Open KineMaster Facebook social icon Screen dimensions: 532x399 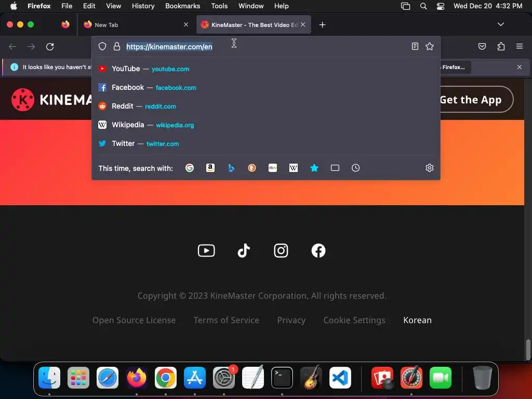point(318,251)
